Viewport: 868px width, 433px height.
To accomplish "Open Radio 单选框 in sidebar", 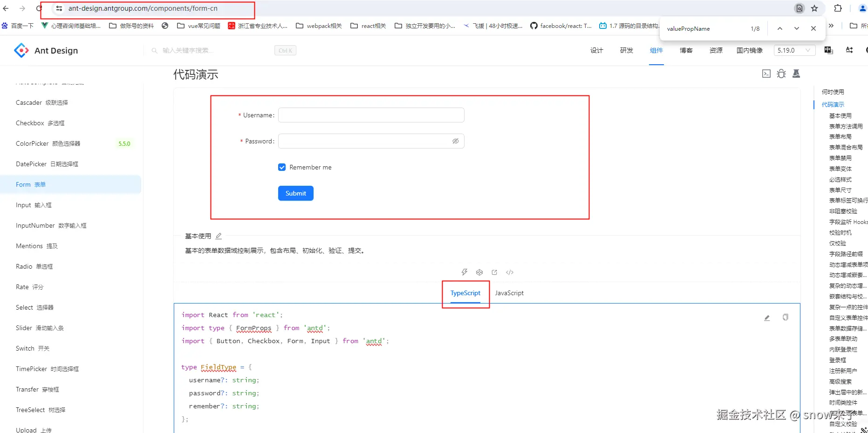I will coord(71,266).
